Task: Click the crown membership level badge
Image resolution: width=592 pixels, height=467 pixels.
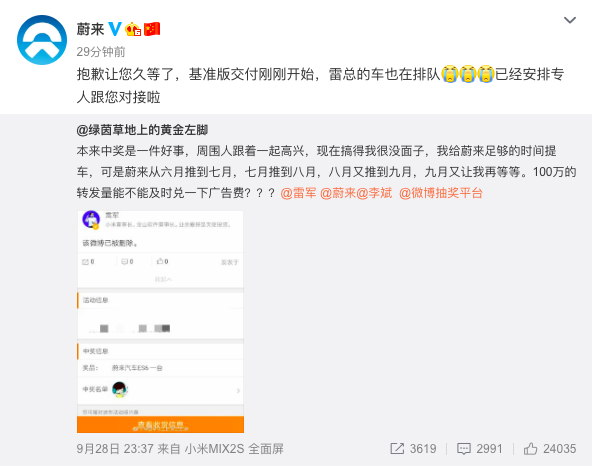Action: (133, 29)
